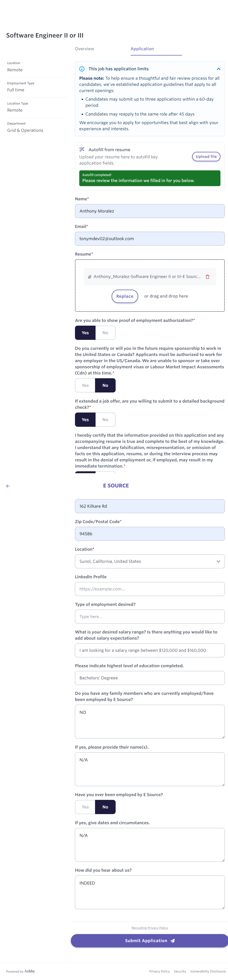
Task: Open the Location dropdown showing Sunol, California
Action: pyautogui.click(x=150, y=561)
